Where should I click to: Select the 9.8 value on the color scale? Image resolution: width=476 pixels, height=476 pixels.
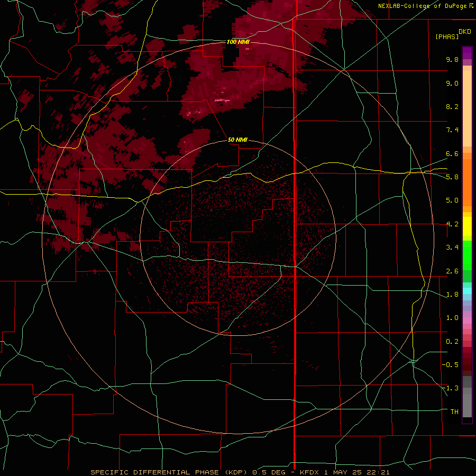coord(452,59)
